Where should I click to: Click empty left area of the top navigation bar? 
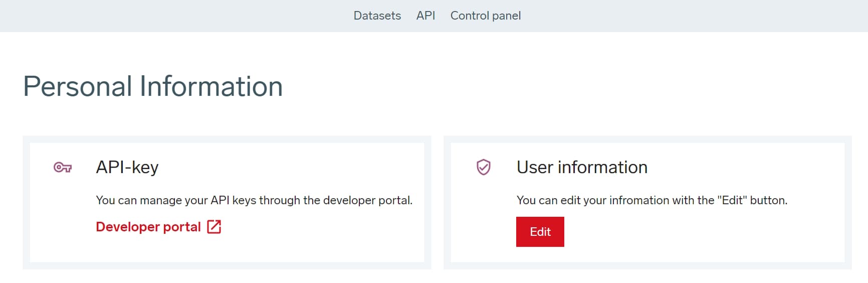pos(150,16)
